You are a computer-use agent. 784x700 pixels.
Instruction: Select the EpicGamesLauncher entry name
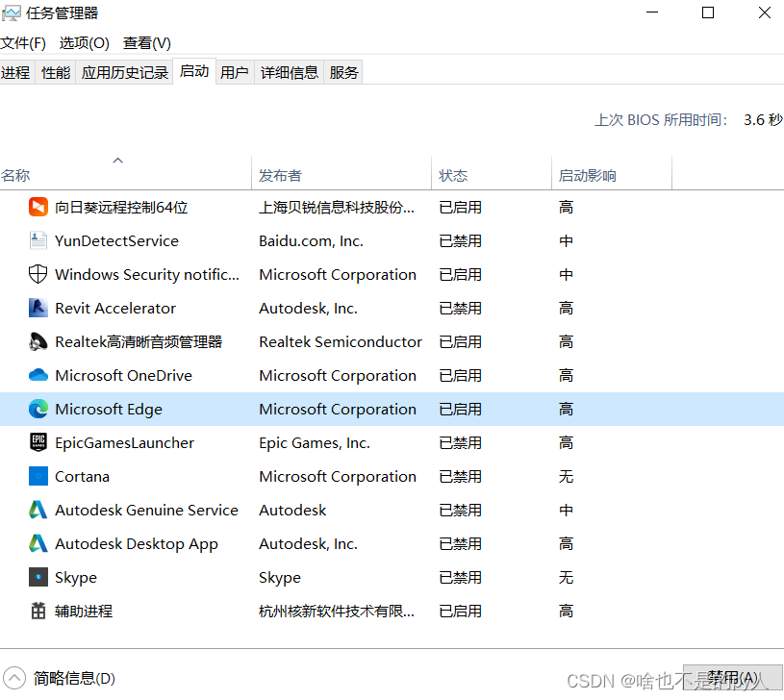(x=124, y=442)
